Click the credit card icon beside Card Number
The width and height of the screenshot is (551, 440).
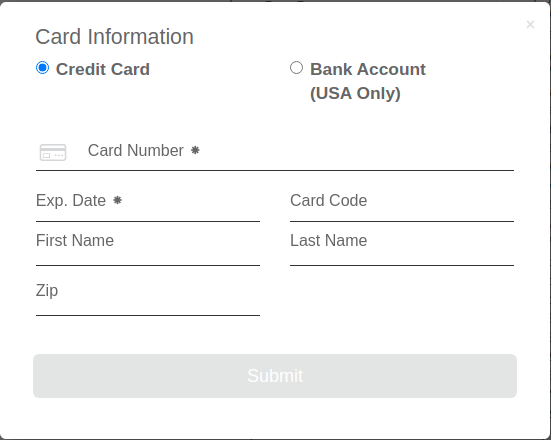click(x=53, y=152)
